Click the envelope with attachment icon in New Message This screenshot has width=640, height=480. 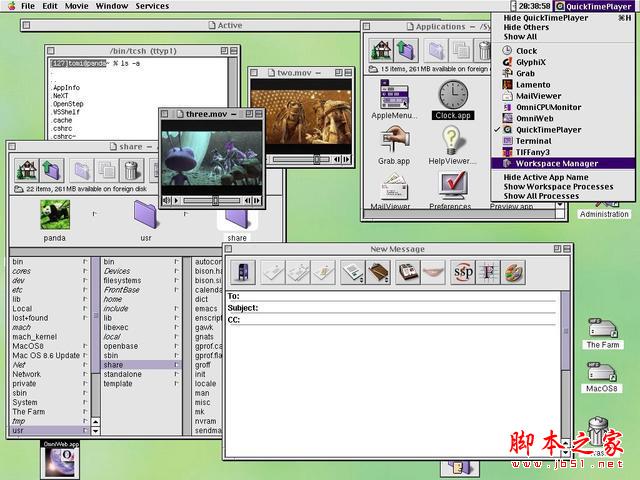click(323, 272)
